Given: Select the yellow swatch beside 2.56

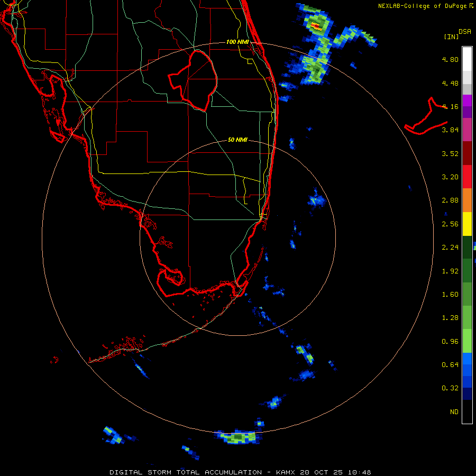Looking at the screenshot, I should [x=467, y=224].
